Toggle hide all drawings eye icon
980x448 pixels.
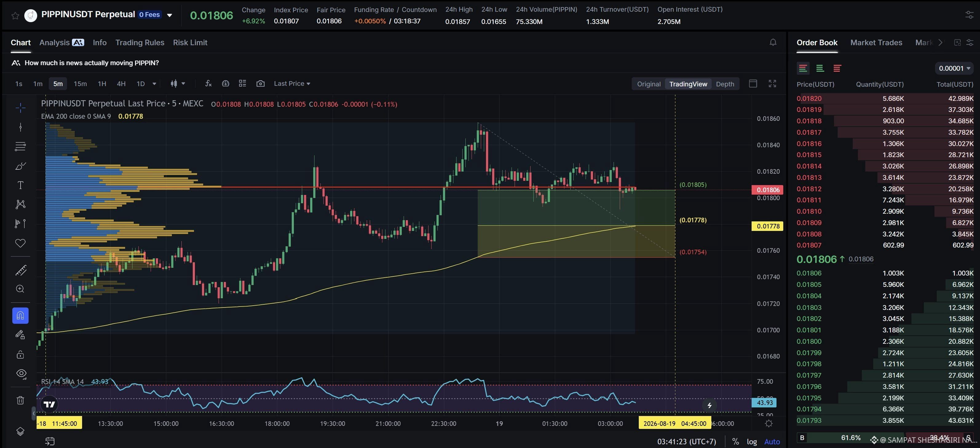coord(21,373)
